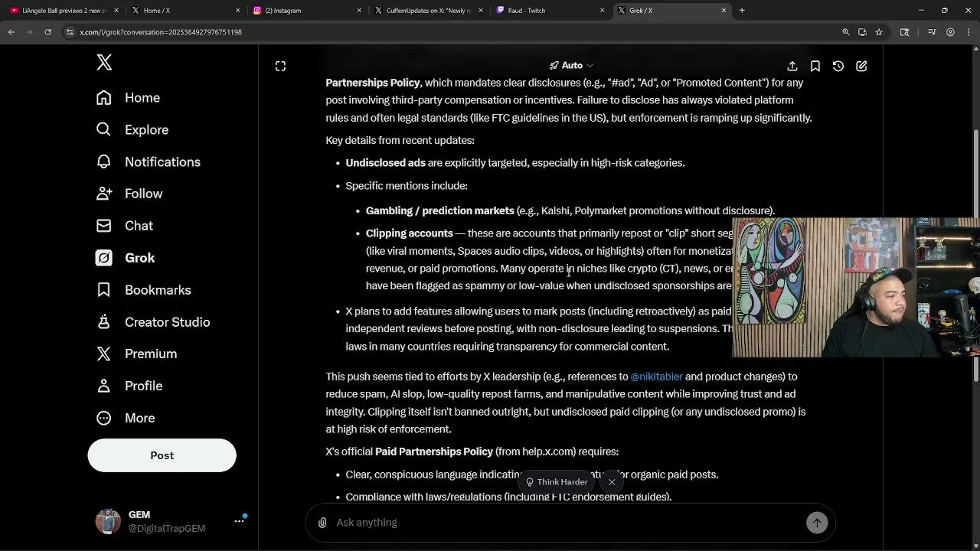Click 'Key details from recent updates:' text
Screen dimensions: 980x551
400,141
